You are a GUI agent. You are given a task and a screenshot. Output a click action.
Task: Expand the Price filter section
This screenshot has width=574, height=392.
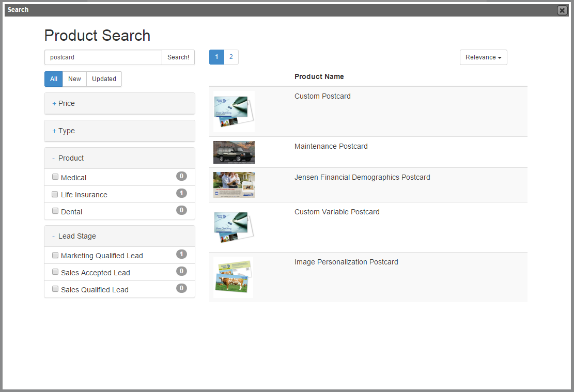[63, 103]
